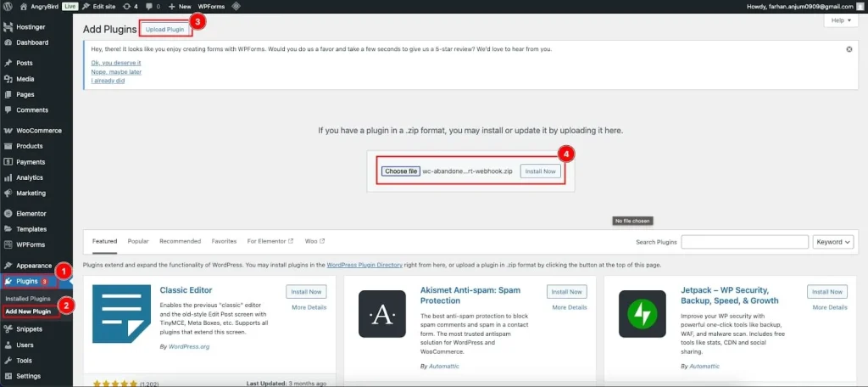Image resolution: width=868 pixels, height=387 pixels.
Task: Click the Akismet plugin thumbnail
Action: coord(382,314)
